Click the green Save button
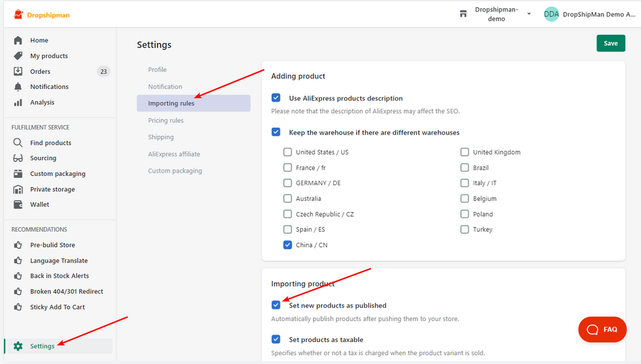This screenshot has height=364, width=641. [x=611, y=43]
